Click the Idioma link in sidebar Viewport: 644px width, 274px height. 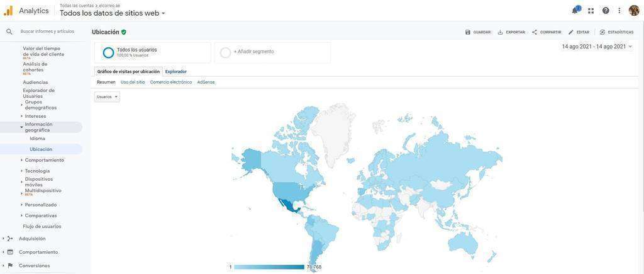point(37,139)
